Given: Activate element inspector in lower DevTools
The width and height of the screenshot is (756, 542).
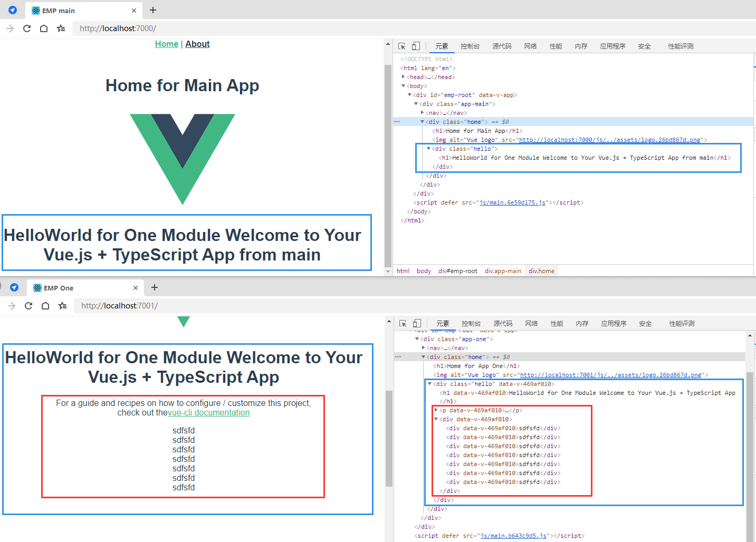Looking at the screenshot, I should [x=403, y=324].
